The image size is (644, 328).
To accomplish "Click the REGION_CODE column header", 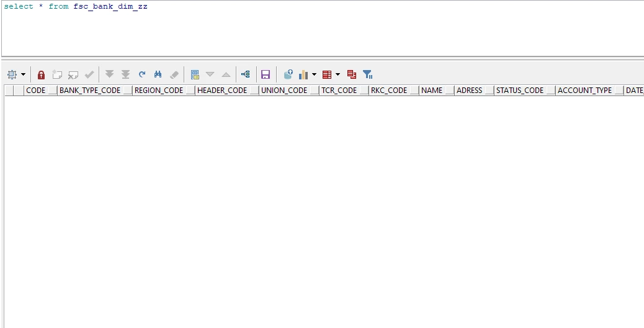I will tap(159, 91).
